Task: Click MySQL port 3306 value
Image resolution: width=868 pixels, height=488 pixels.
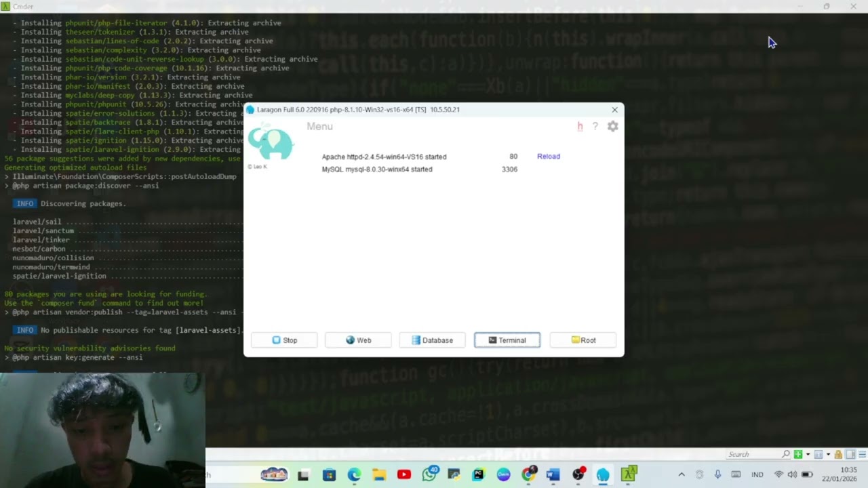Action: (509, 169)
